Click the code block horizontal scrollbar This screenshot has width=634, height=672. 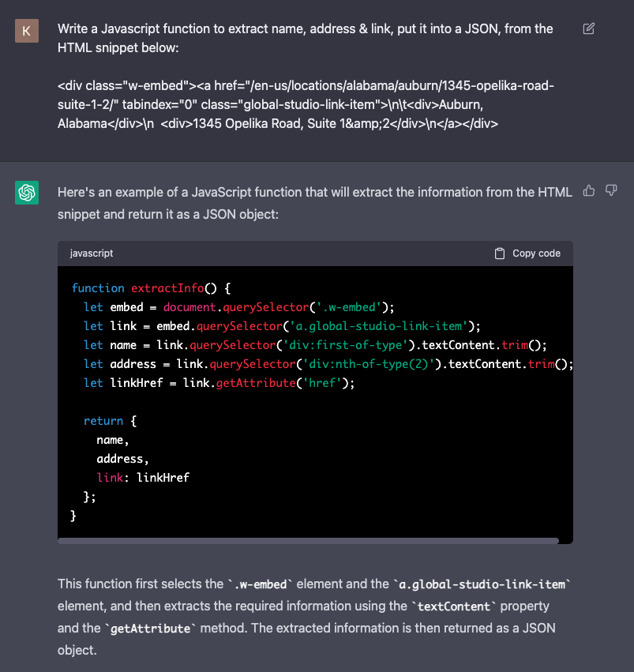point(309,541)
